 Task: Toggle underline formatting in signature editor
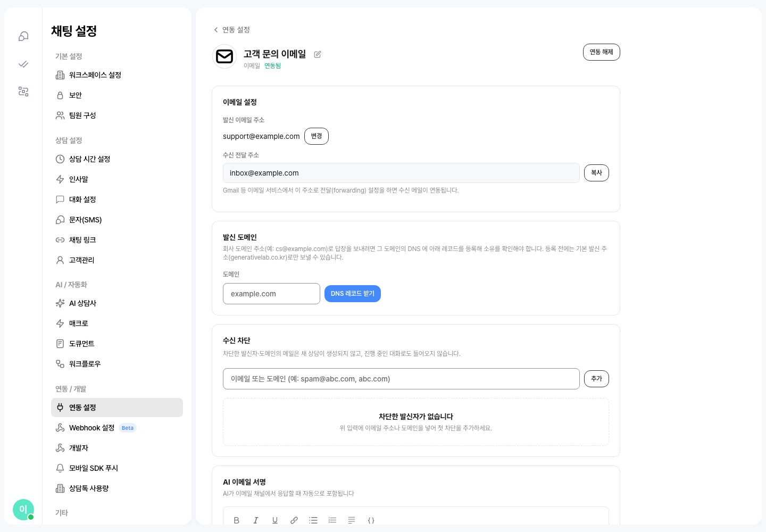[x=275, y=520]
